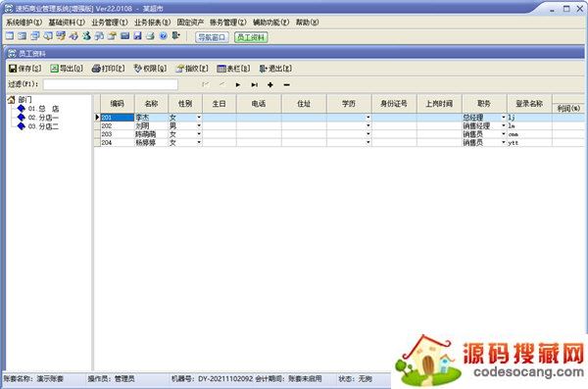The width and height of the screenshot is (588, 389).
Task: Select the cell with code 202
Action: (x=118, y=125)
